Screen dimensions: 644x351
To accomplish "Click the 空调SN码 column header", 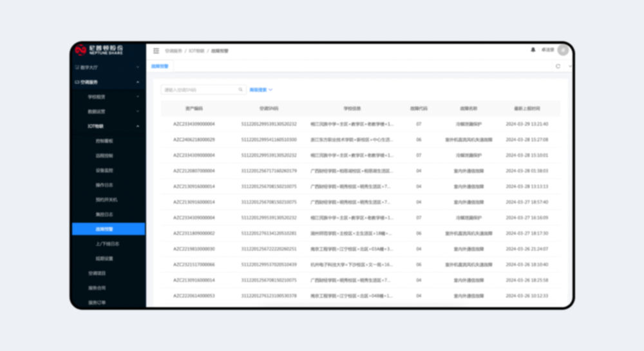I will pos(269,108).
